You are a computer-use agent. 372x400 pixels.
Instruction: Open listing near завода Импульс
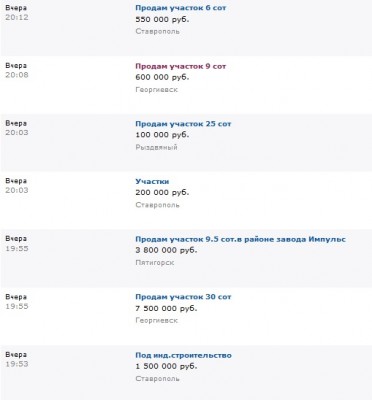point(240,239)
